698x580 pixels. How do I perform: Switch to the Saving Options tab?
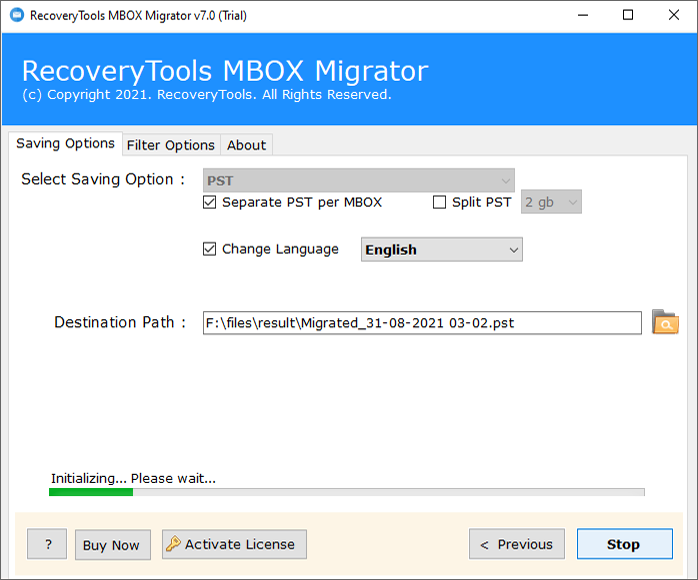(65, 143)
